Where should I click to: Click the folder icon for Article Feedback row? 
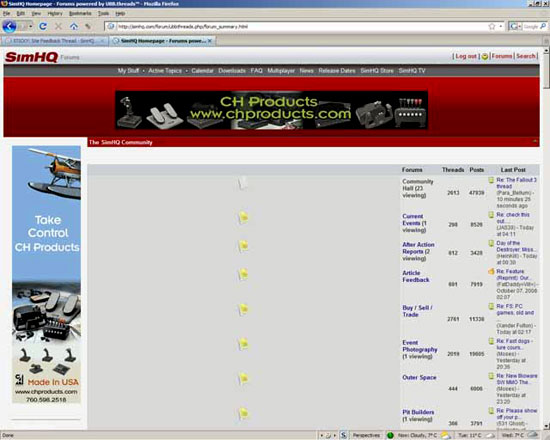(x=243, y=274)
